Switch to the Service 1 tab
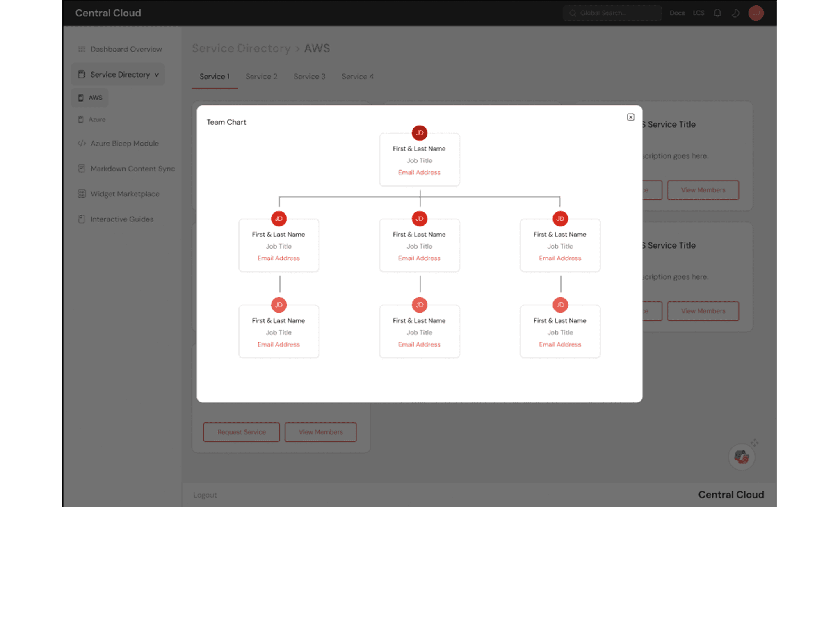The width and height of the screenshot is (840, 630). (x=215, y=77)
